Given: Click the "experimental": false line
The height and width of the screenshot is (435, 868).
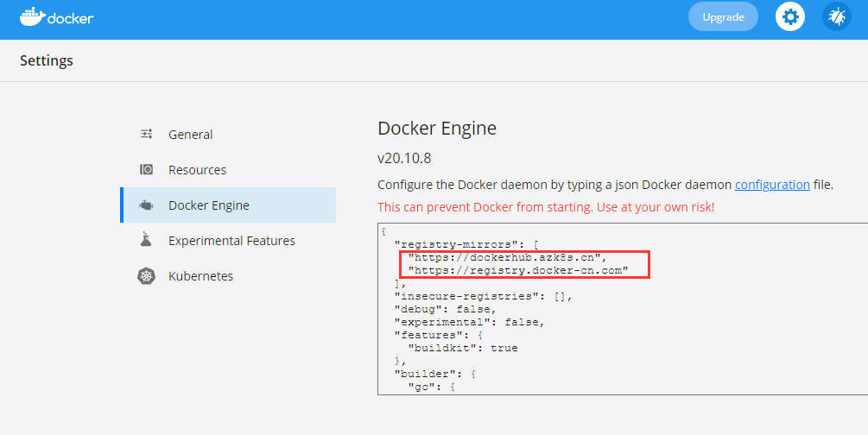Looking at the screenshot, I should (x=470, y=322).
